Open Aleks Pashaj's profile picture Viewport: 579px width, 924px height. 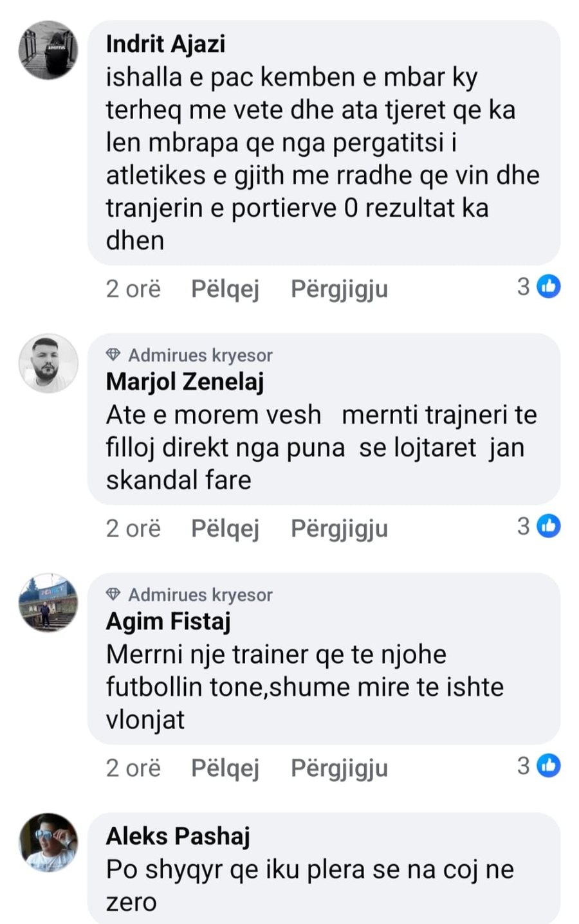[x=48, y=842]
